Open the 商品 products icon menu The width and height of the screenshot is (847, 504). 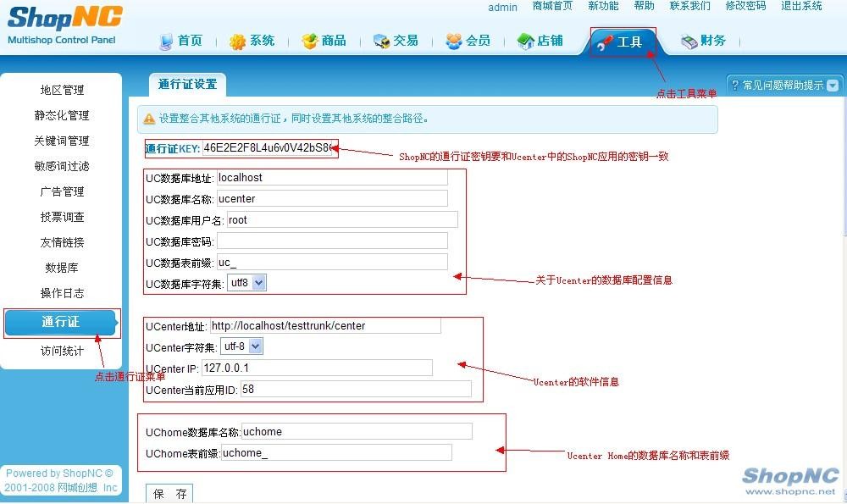[x=309, y=41]
